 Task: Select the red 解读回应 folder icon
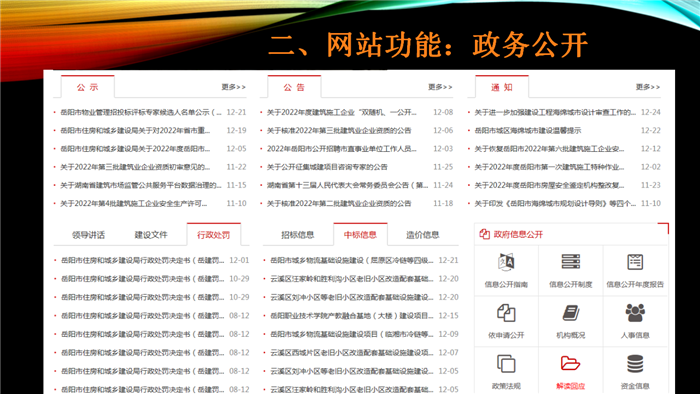click(571, 364)
